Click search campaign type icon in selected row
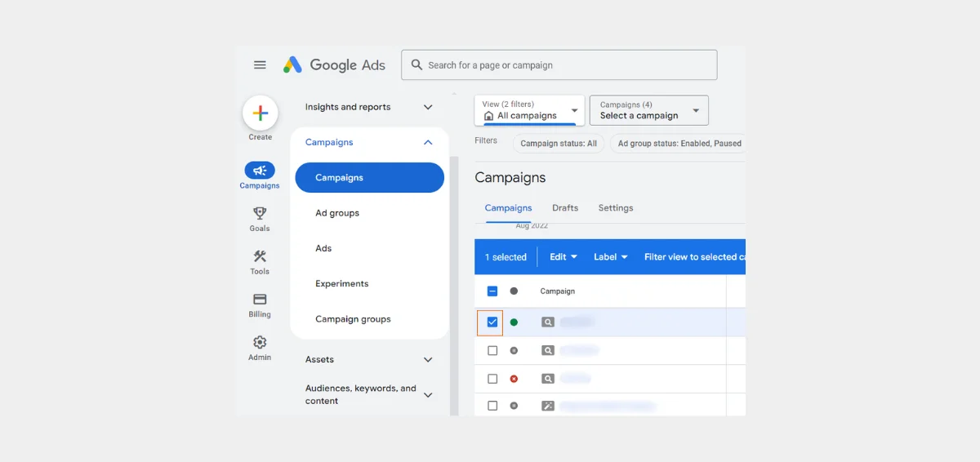980x462 pixels. click(548, 322)
